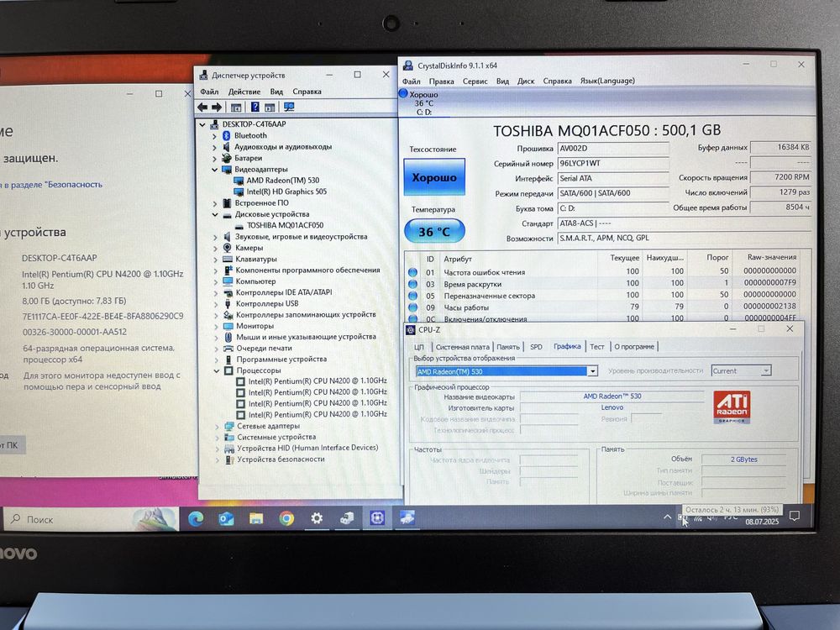Open Действие menu in Device Manager

point(244,92)
